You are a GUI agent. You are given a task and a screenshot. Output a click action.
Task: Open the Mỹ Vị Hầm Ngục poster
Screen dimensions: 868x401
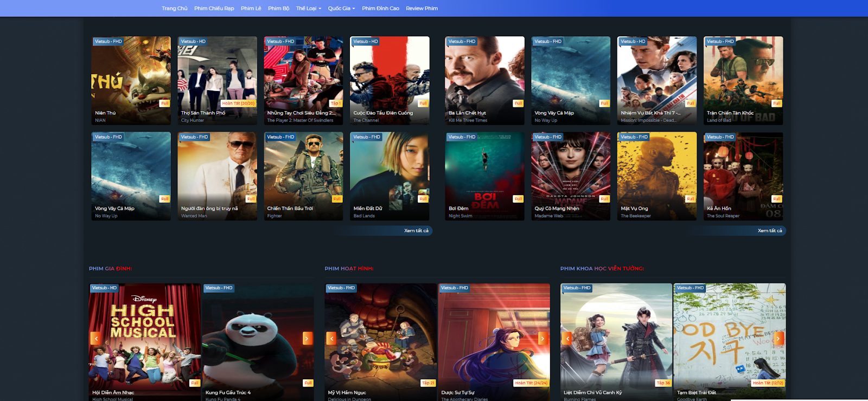[x=381, y=342]
